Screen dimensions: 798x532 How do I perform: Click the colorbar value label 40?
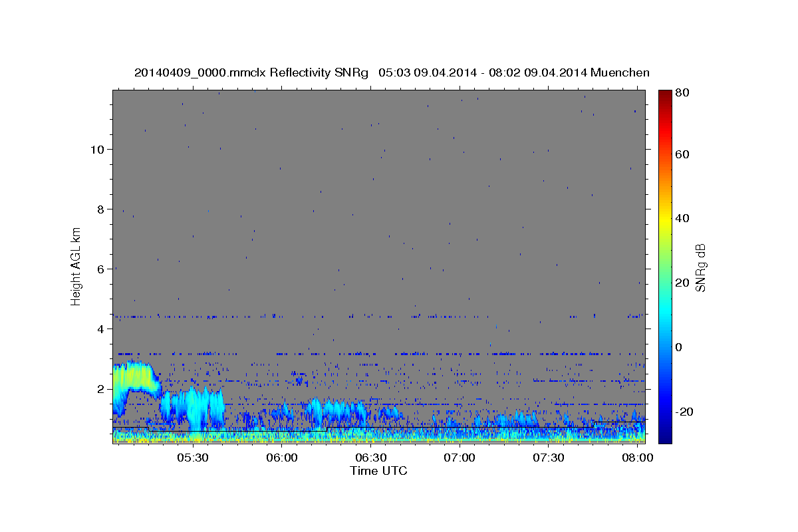[x=682, y=218]
